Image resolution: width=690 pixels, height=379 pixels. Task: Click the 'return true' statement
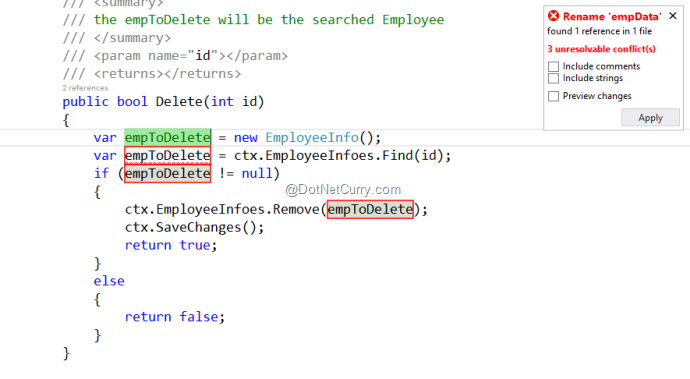[171, 245]
